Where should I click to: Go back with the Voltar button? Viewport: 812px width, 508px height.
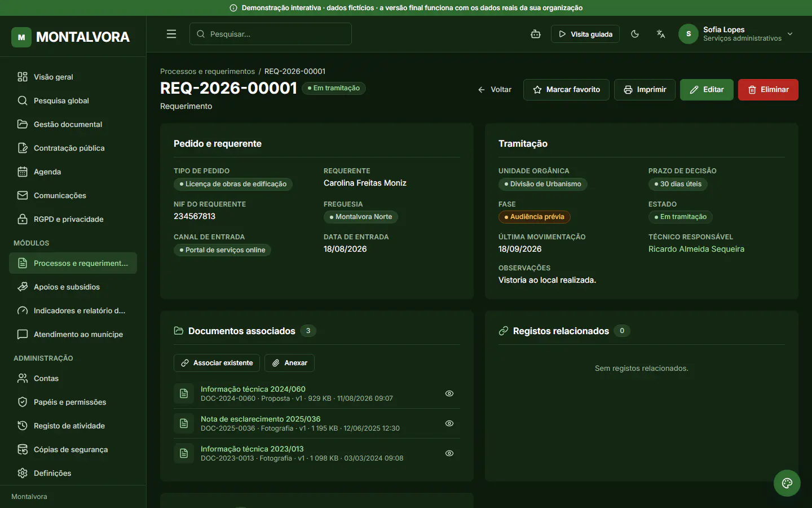tap(495, 90)
